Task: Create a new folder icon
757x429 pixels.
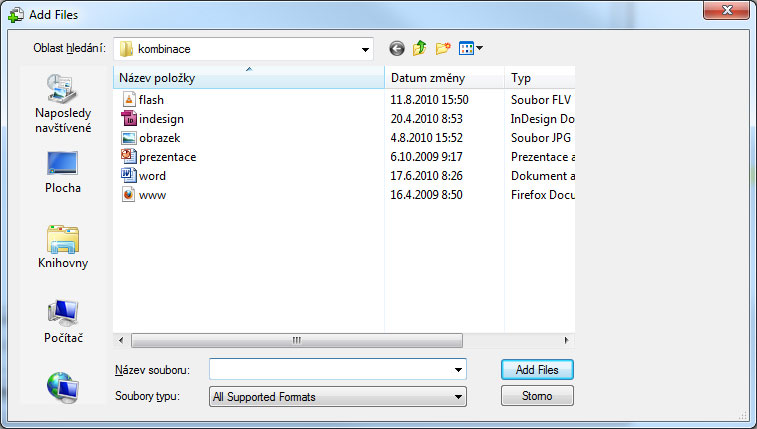Action: click(x=443, y=48)
